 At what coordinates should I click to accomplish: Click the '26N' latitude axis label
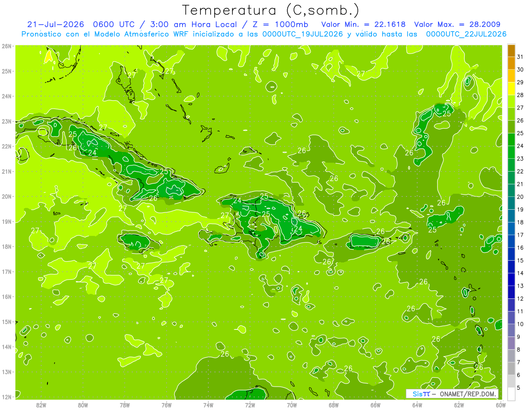[x=6, y=46]
